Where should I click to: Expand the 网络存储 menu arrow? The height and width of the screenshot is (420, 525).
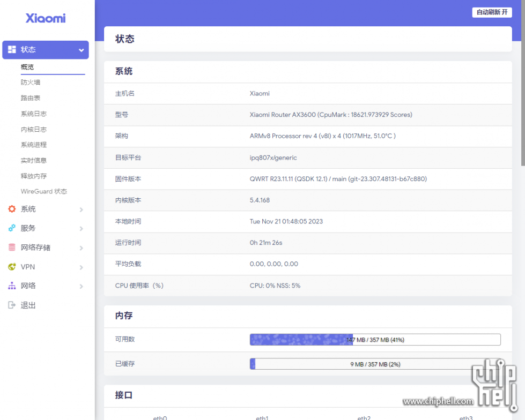82,248
